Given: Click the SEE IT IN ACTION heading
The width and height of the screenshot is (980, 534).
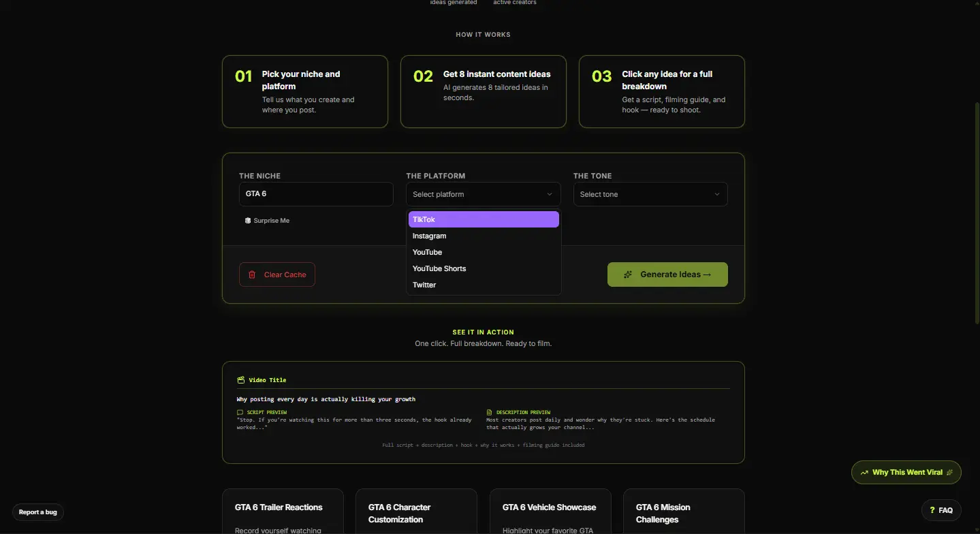Looking at the screenshot, I should coord(484,332).
